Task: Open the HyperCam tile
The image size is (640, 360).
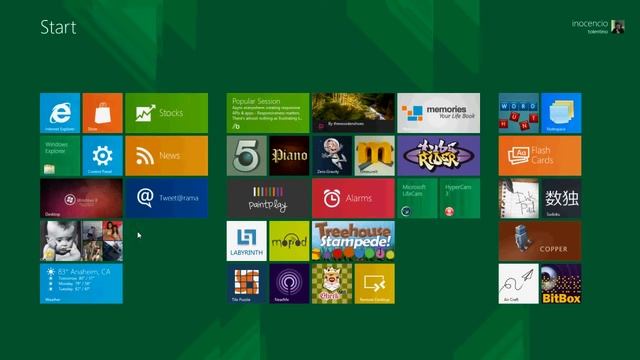Action: 460,198
